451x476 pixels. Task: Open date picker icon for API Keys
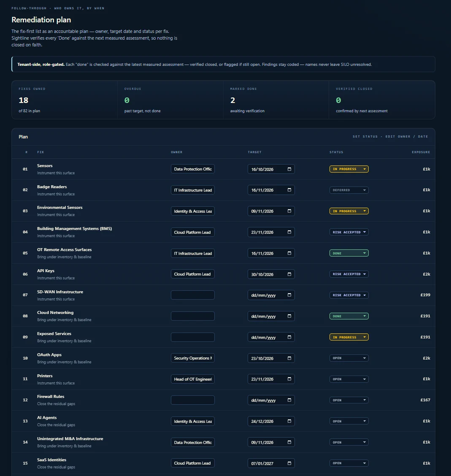click(289, 274)
